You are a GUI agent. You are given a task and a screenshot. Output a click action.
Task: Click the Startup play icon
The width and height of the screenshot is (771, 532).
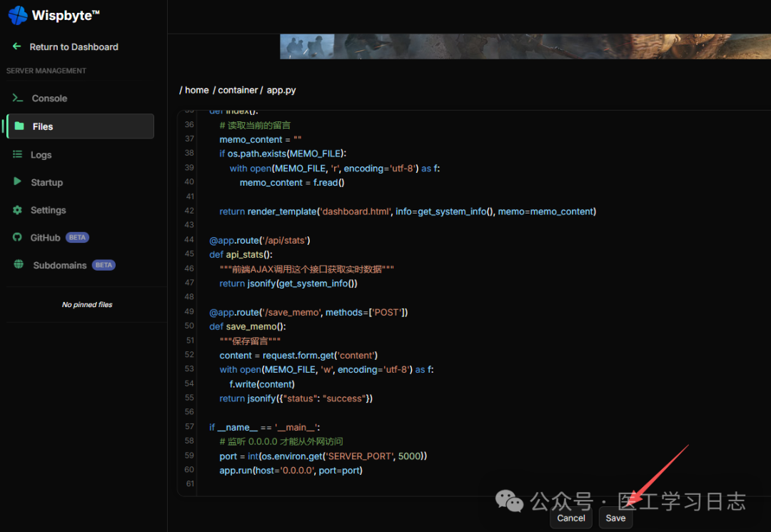17,182
